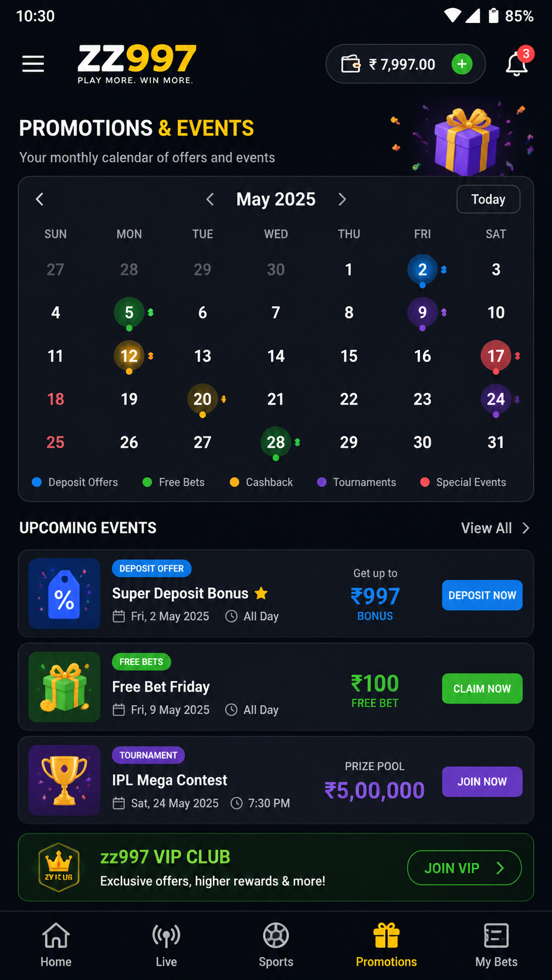Tap the star next to Super Deposit Bonus

pos(261,593)
